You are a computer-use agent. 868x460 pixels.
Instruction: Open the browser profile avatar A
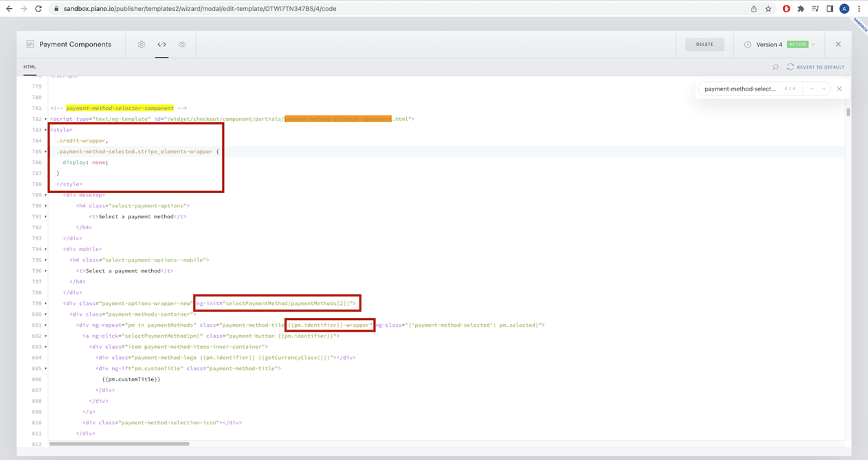pyautogui.click(x=844, y=9)
